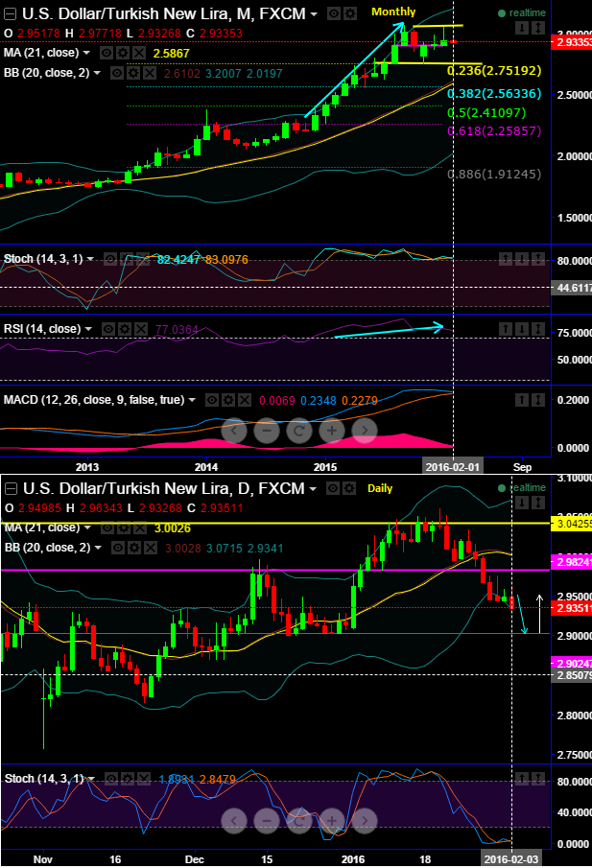The height and width of the screenshot is (868, 592).
Task: Hide RSI indicator via eye icon
Action: (109, 329)
